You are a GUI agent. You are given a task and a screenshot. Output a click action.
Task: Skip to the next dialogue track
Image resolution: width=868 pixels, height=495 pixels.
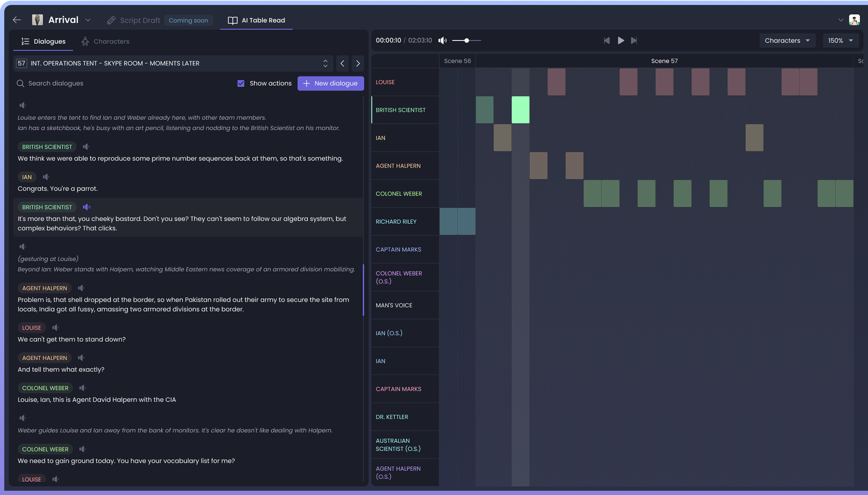click(634, 41)
